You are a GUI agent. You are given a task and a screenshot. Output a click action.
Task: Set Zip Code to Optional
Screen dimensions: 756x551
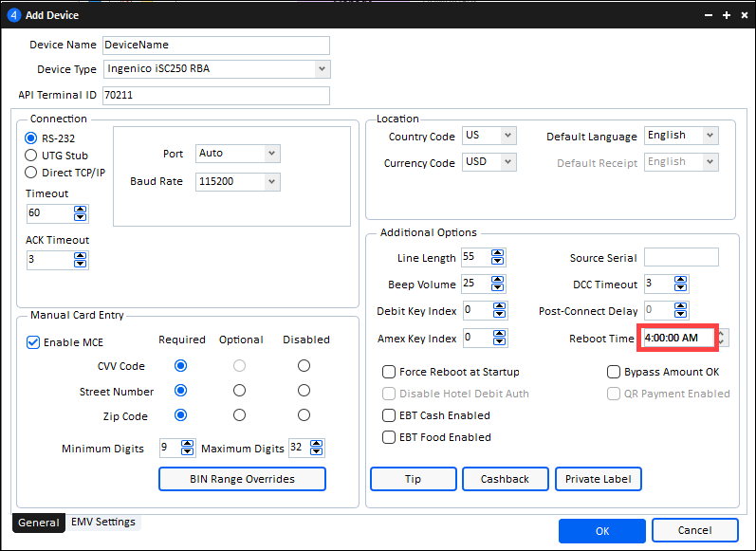click(240, 415)
